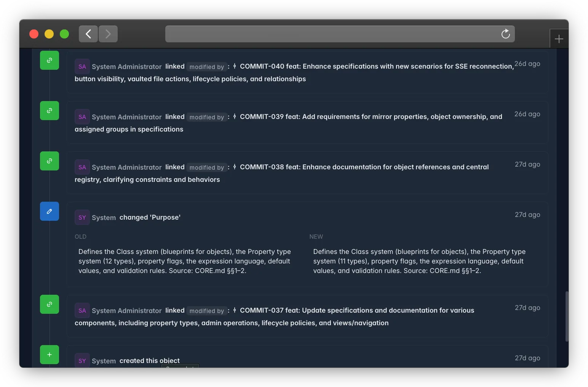Go back with the browser back arrow
This screenshot has width=588, height=387.
(88, 34)
